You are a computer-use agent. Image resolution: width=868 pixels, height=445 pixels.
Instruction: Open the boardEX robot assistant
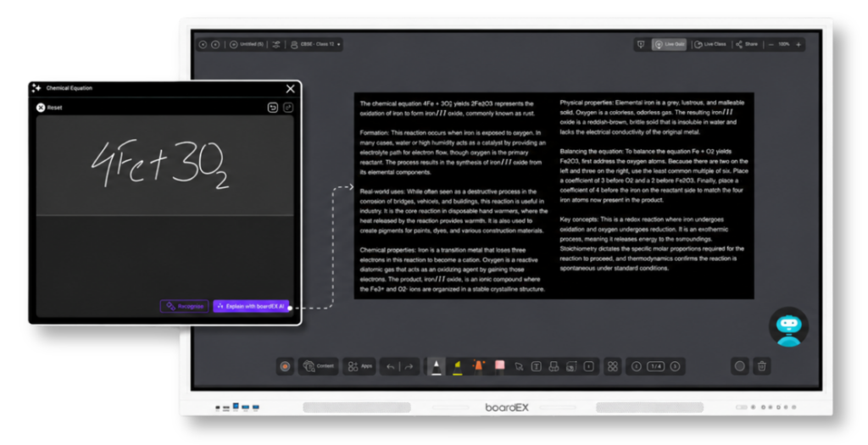coord(788,327)
